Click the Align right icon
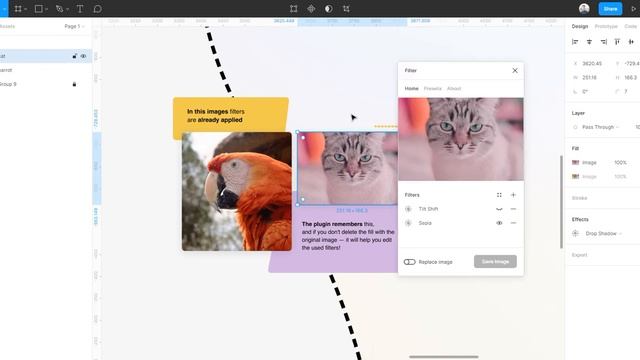 603,42
